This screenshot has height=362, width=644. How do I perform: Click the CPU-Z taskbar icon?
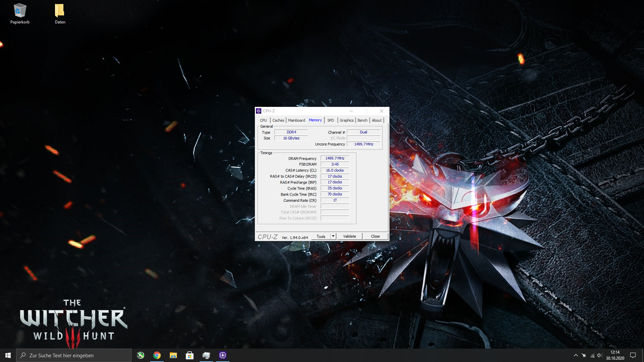click(223, 355)
